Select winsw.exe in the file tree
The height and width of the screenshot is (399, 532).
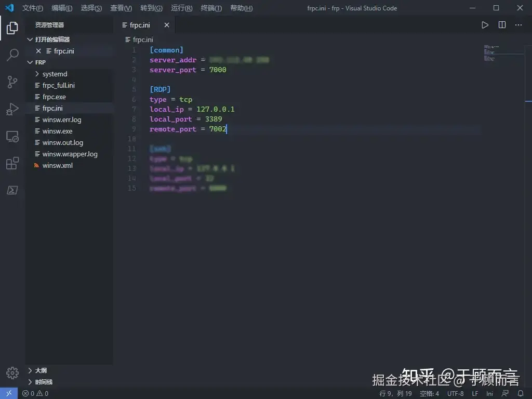point(69,131)
